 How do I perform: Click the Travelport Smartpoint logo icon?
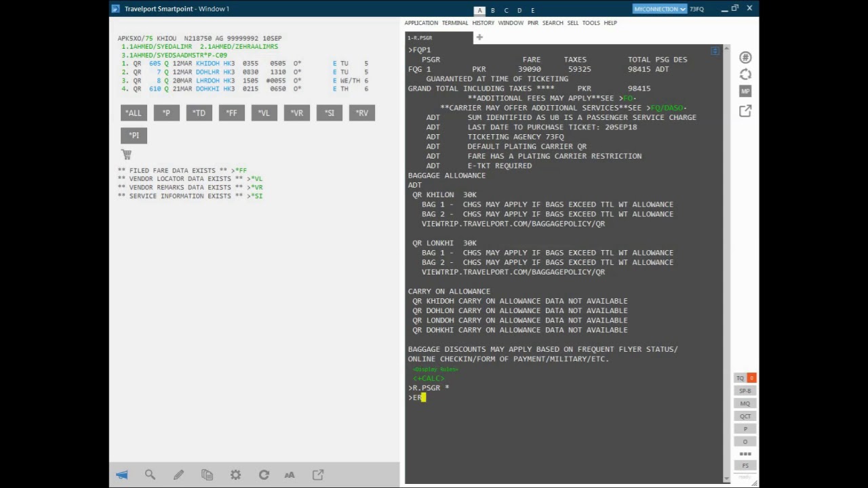115,9
